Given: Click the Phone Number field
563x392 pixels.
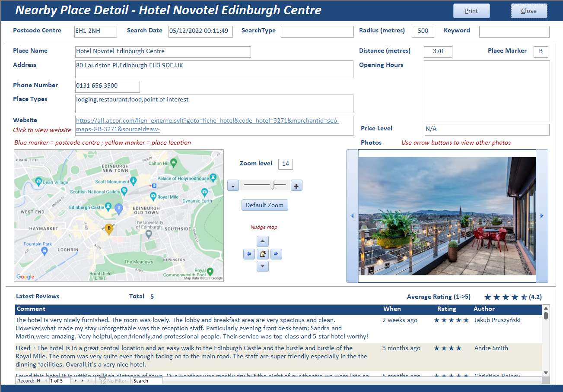Looking at the screenshot, I should point(108,86).
